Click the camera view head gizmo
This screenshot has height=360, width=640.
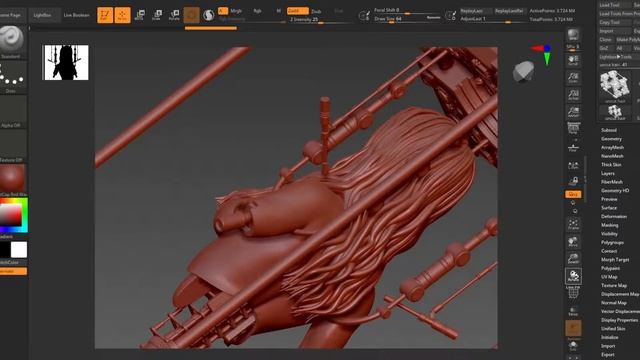tap(524, 72)
